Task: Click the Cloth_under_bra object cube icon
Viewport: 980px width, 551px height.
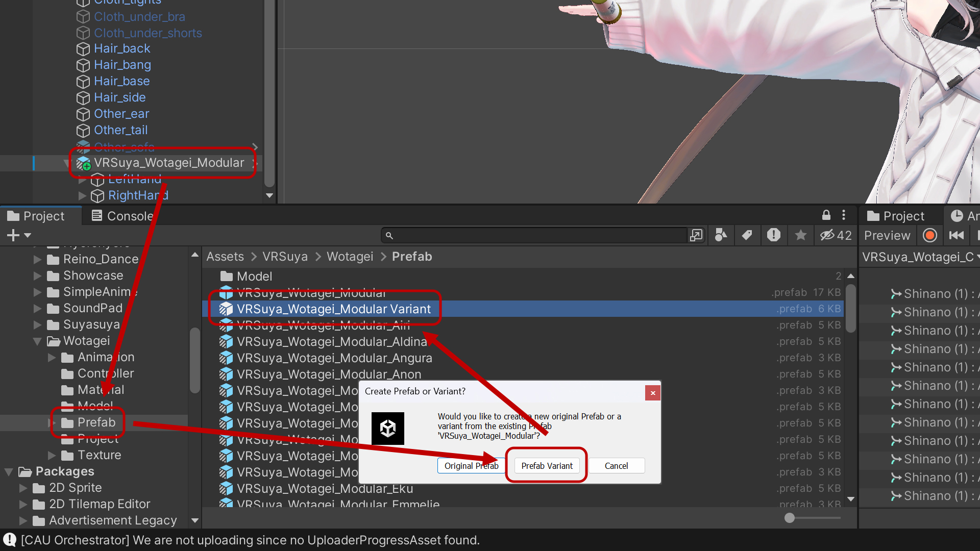Action: [83, 17]
